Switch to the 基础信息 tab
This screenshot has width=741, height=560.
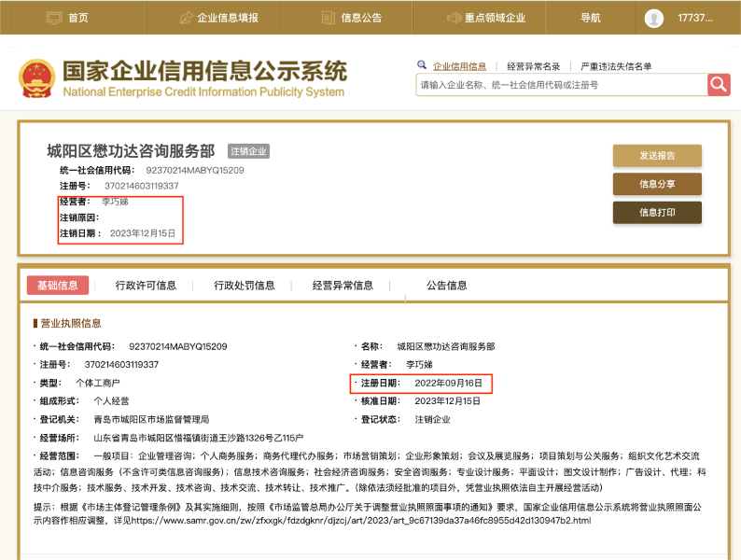pos(58,286)
